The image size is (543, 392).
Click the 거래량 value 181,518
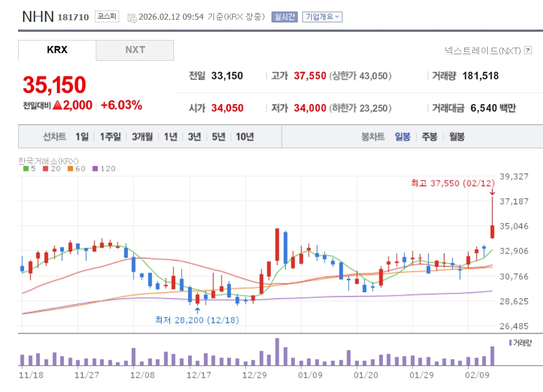pos(480,76)
